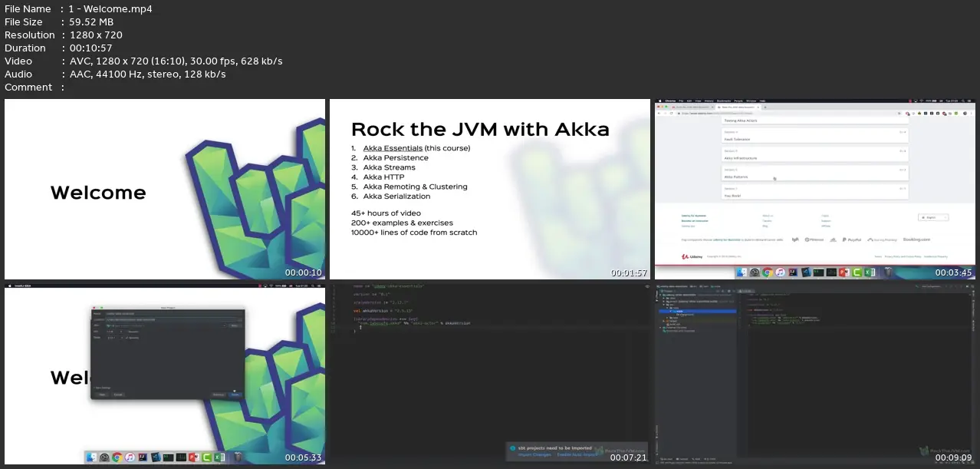Select the Akka Infrastructure section card
980x469 pixels.
pos(815,155)
